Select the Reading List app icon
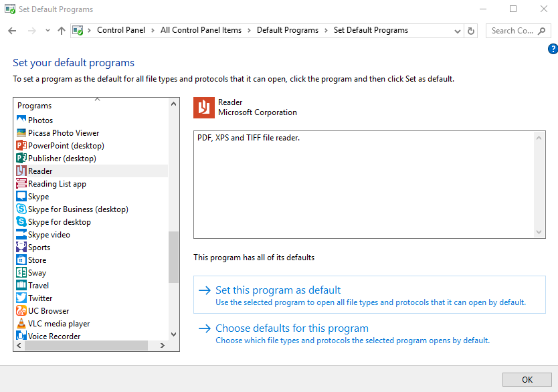Image resolution: width=558 pixels, height=392 pixels. tap(21, 183)
